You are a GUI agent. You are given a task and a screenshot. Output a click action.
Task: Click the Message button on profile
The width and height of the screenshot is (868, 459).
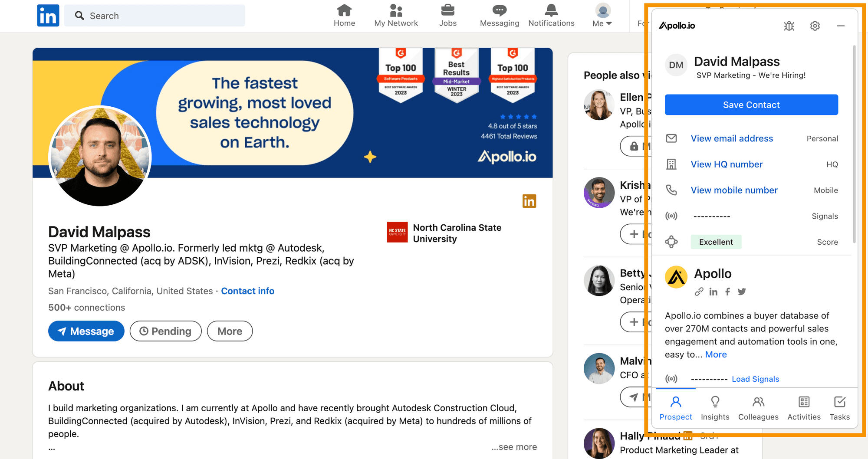[86, 331]
